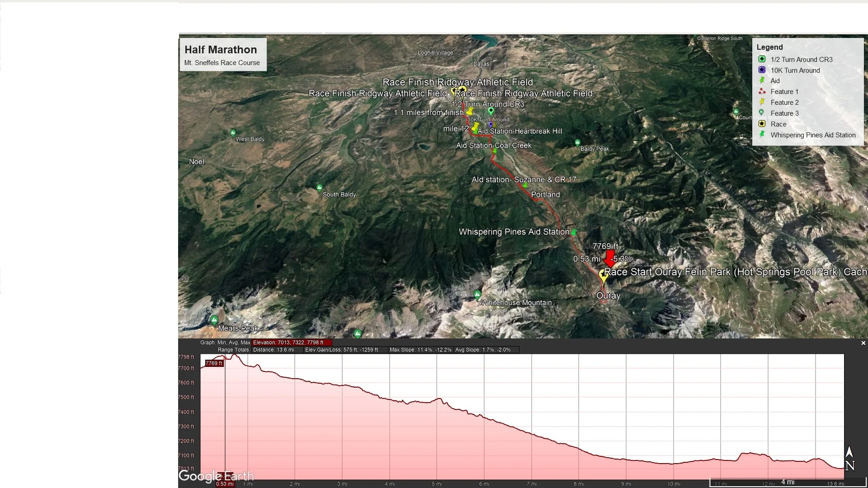Select the Feature 1 icon in the Legend

click(762, 91)
